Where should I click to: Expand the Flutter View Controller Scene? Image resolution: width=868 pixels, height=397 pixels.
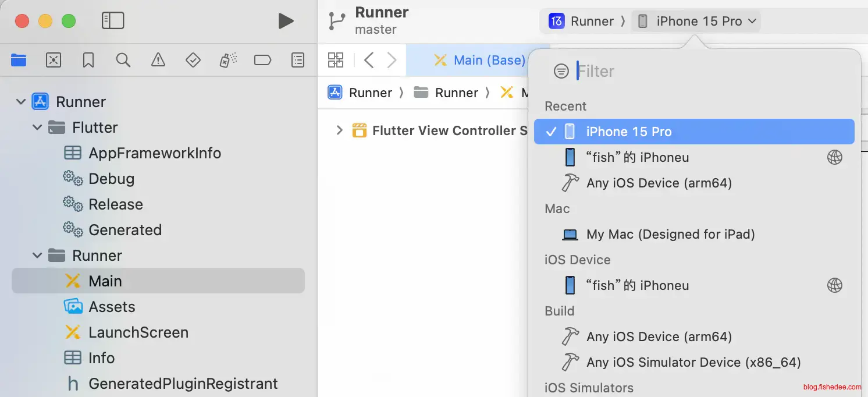tap(340, 130)
